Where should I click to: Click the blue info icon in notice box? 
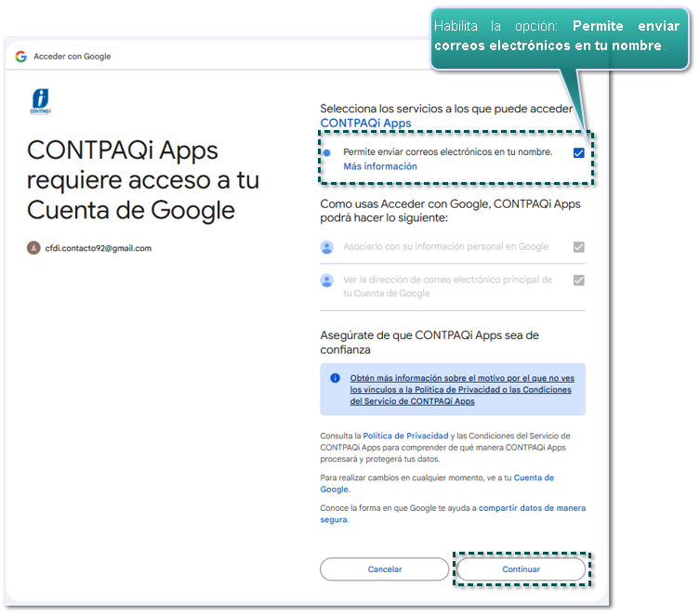[x=335, y=378]
